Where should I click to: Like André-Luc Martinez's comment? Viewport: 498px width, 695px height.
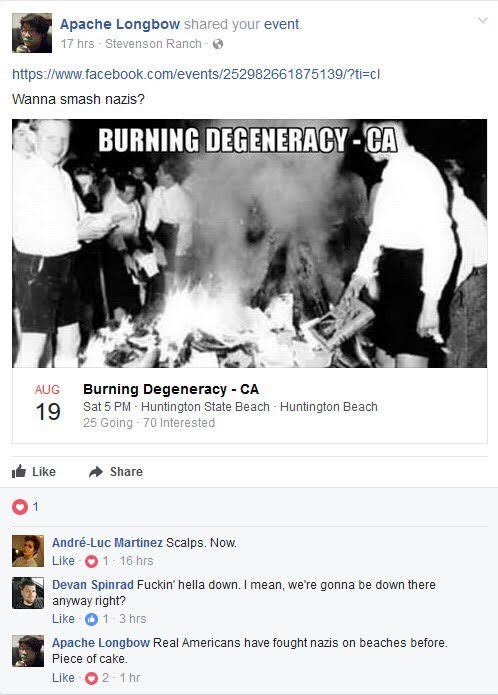click(x=63, y=561)
